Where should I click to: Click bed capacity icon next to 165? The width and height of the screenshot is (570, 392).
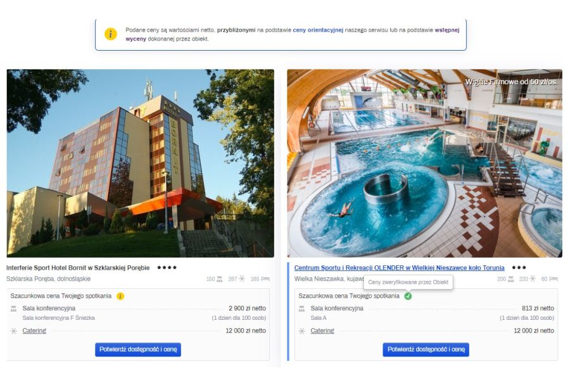[x=265, y=279]
